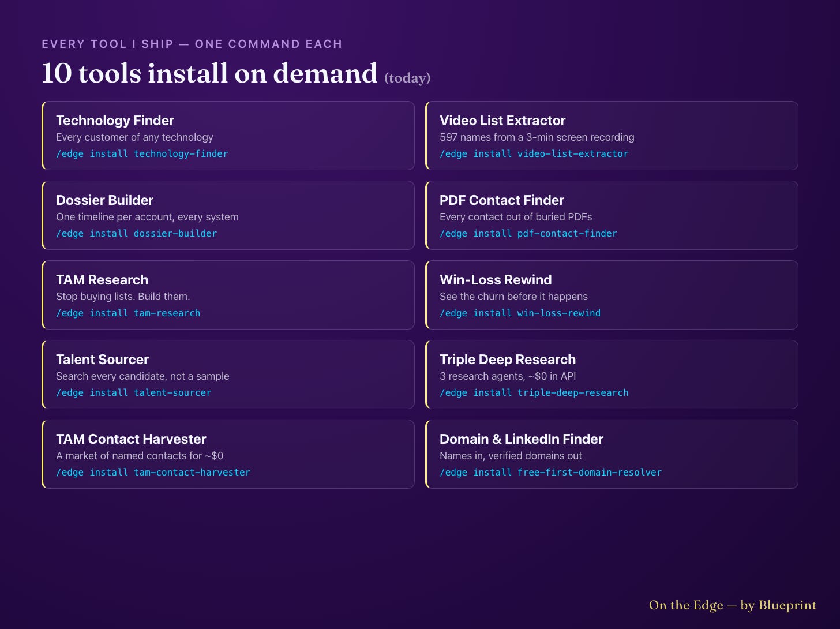This screenshot has width=840, height=629.
Task: Click the "(today)" label beside the headline
Action: tap(407, 78)
